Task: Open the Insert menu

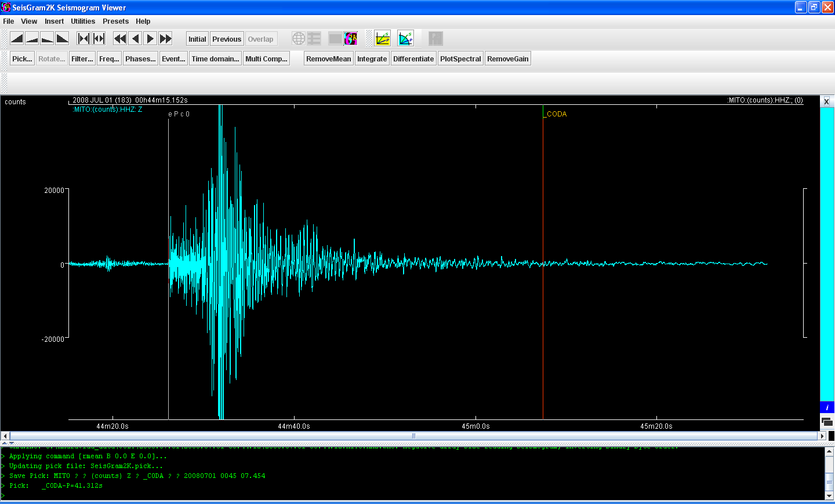Action: (x=55, y=21)
